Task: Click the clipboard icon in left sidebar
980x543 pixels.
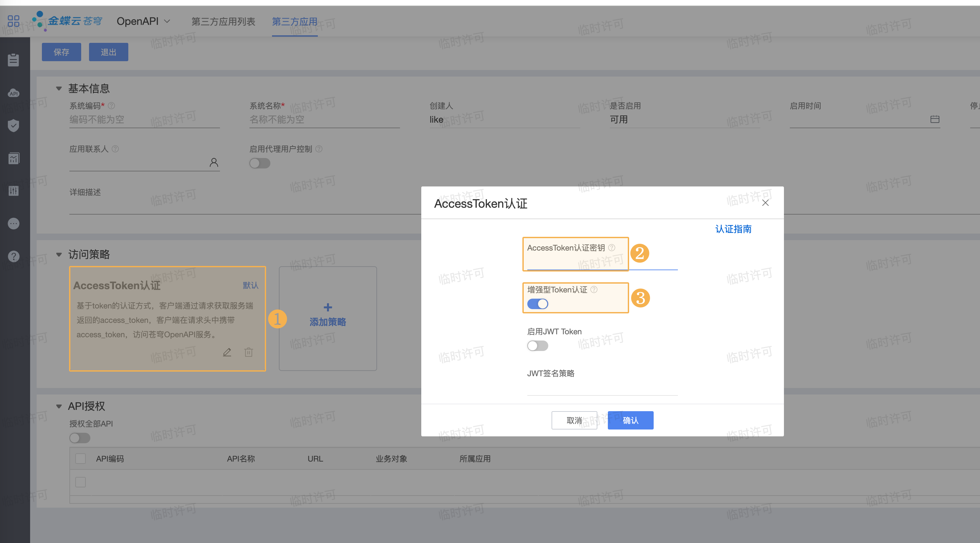Action: 14,60
